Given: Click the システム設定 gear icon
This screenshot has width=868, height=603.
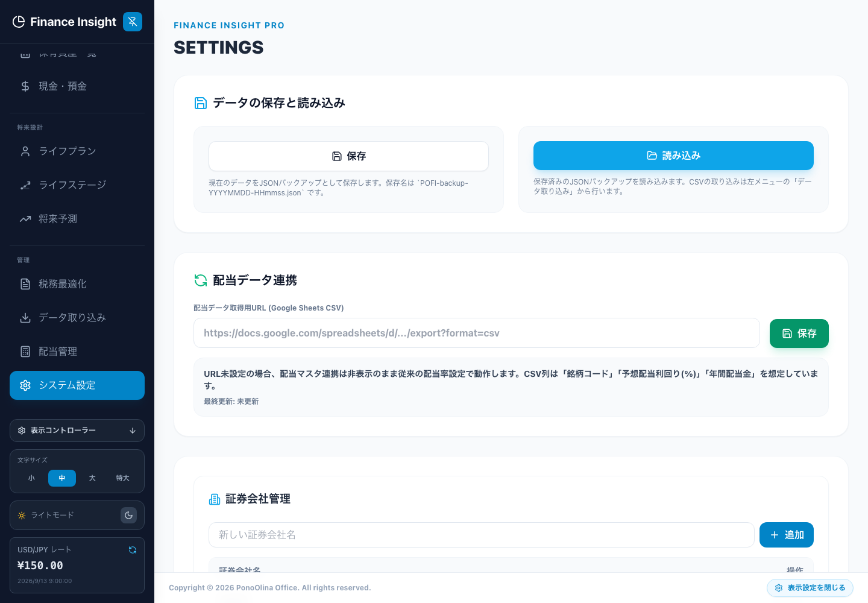Looking at the screenshot, I should [25, 385].
